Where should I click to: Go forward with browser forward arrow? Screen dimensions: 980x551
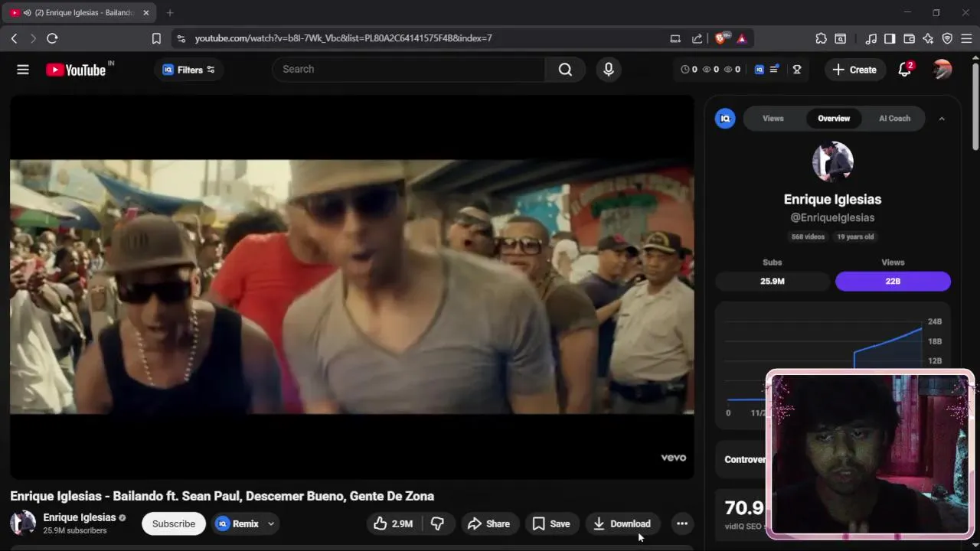click(x=33, y=38)
